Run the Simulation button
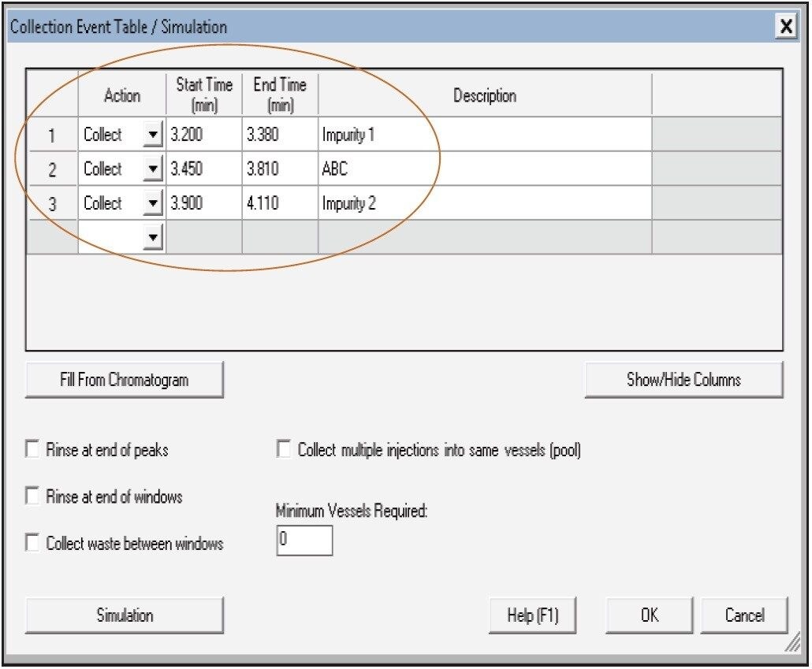 pyautogui.click(x=125, y=615)
